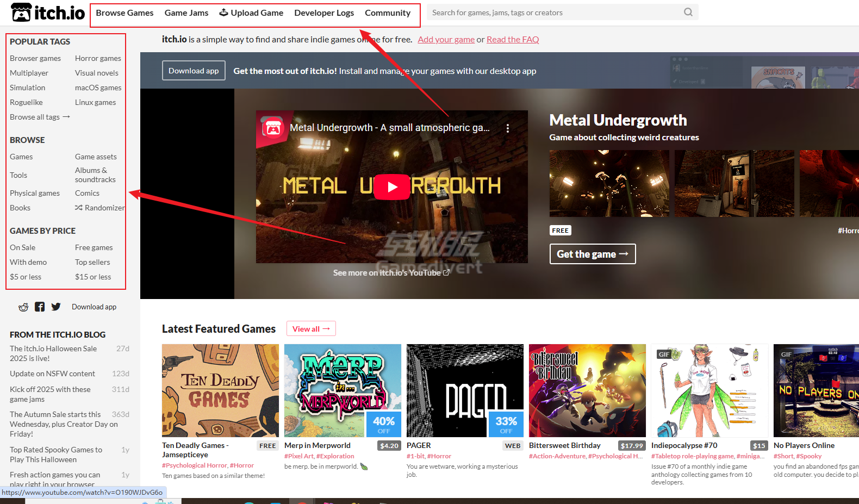View all latest featured games
Image resolution: width=859 pixels, height=504 pixels.
(x=310, y=329)
